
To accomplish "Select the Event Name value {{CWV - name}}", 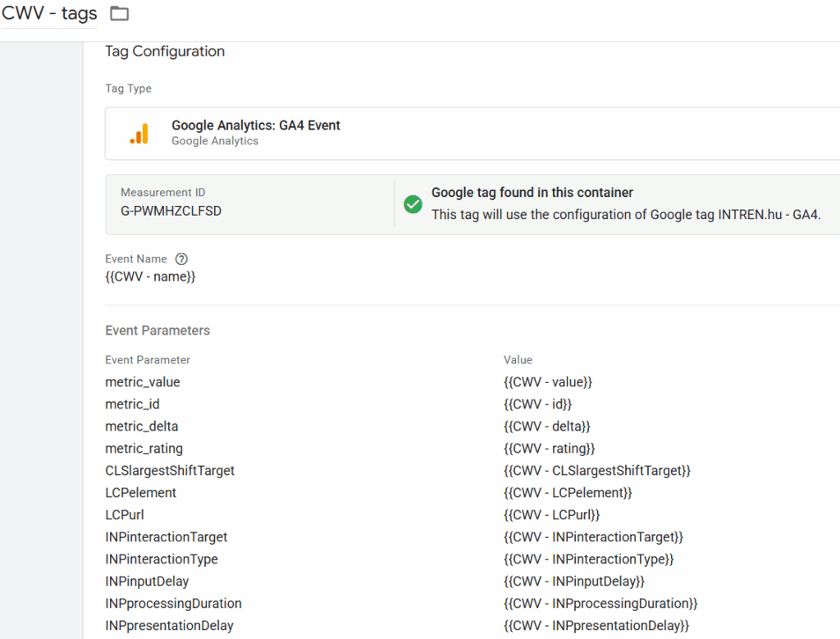I will tap(151, 277).
